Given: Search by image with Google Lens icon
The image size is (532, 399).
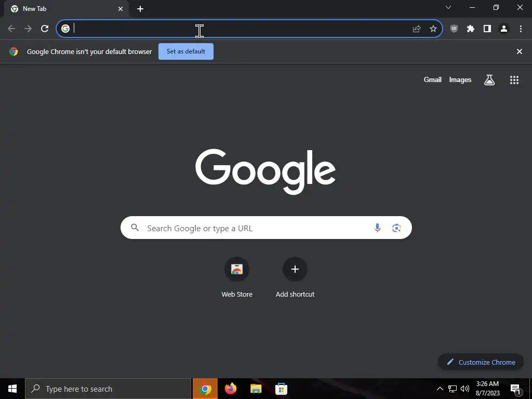Looking at the screenshot, I should click(x=396, y=228).
